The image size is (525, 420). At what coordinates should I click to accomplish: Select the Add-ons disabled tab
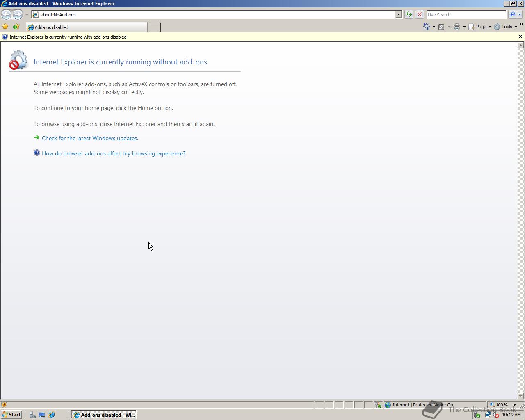pyautogui.click(x=87, y=27)
